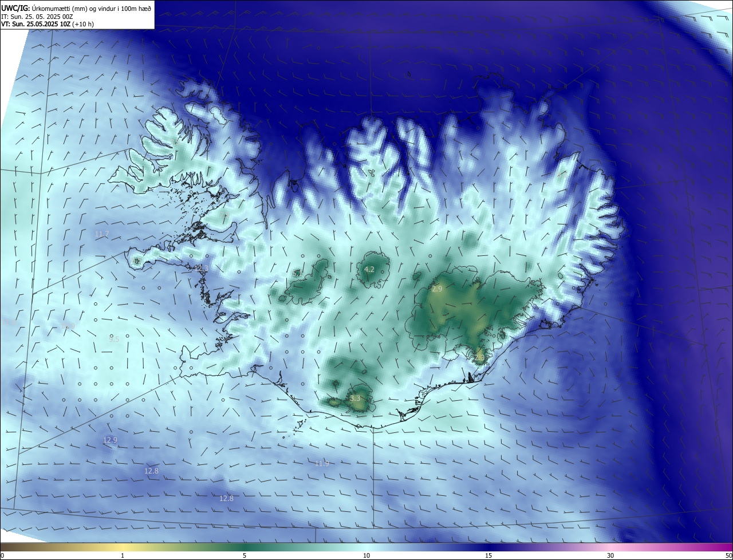The width and height of the screenshot is (733, 560).
Task: Click the colorbar tick label 50
Action: click(728, 555)
